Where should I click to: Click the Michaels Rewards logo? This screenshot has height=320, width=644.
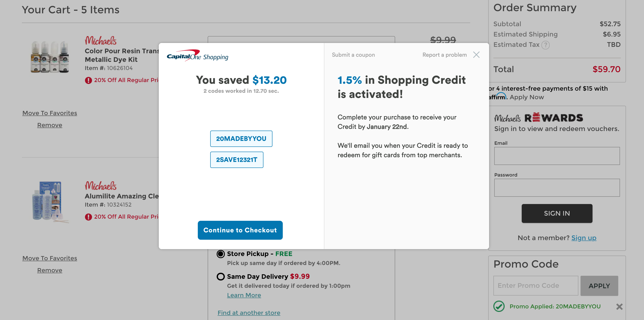click(538, 118)
